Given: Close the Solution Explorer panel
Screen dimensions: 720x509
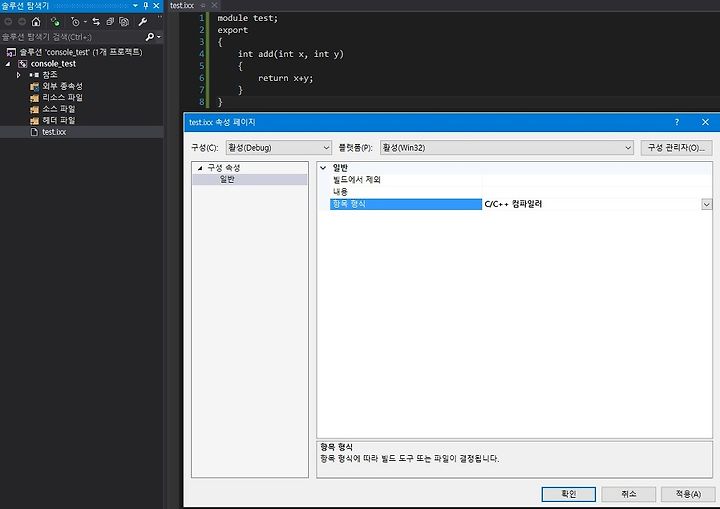Looking at the screenshot, I should 156,6.
